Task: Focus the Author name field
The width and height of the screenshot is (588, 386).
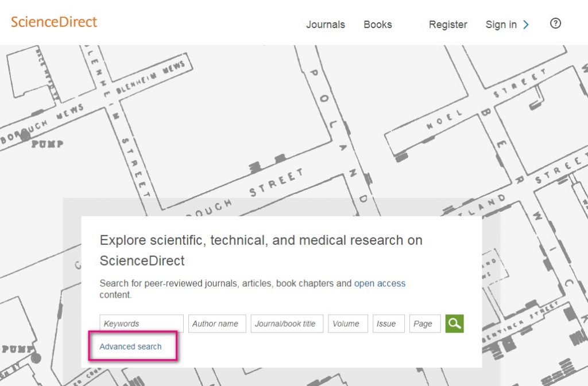Action: pyautogui.click(x=217, y=323)
